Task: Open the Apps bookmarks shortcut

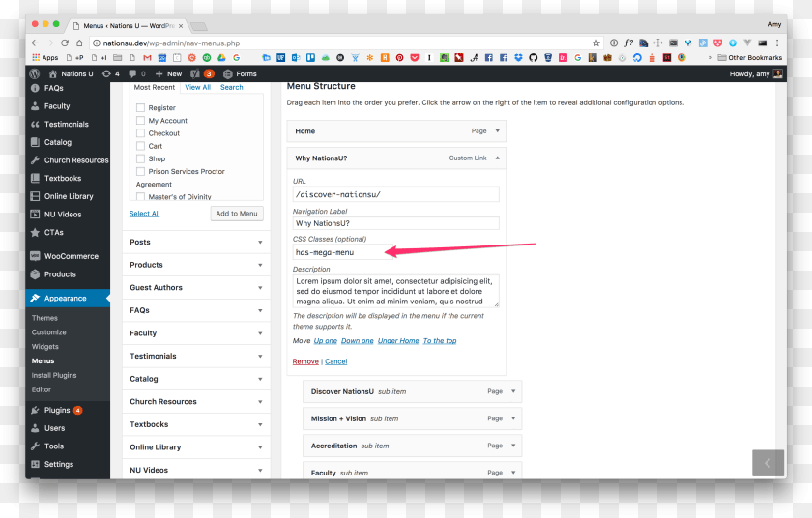Action: tap(45, 57)
